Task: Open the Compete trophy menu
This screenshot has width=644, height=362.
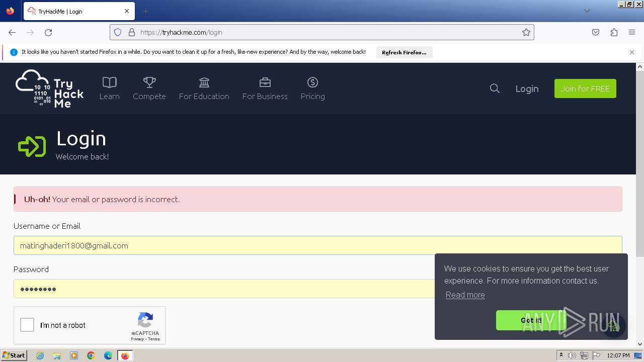Action: pyautogui.click(x=149, y=88)
